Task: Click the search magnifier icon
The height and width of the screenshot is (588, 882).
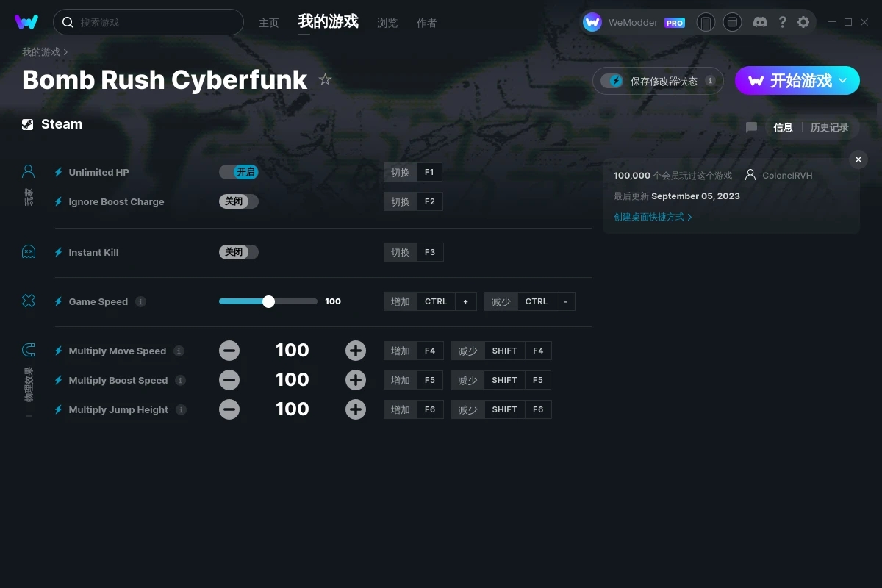Action: pyautogui.click(x=68, y=22)
